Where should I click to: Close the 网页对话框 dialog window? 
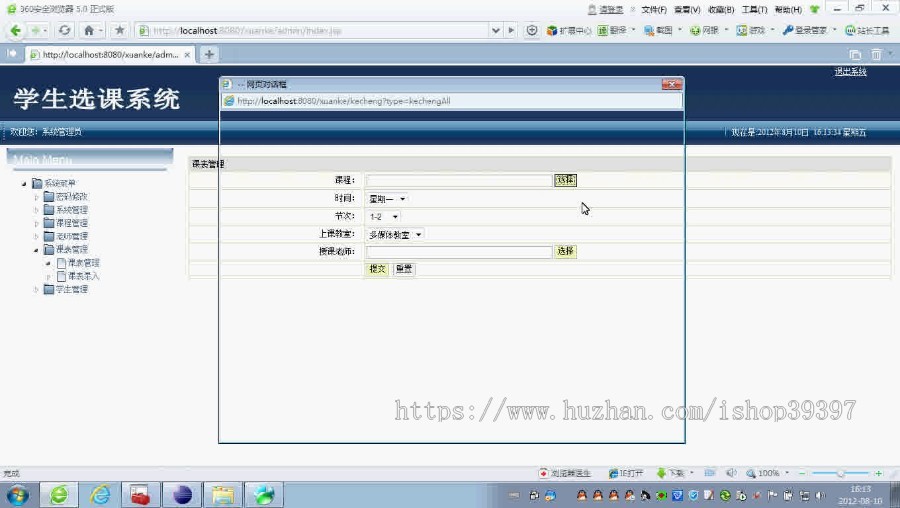(x=672, y=84)
